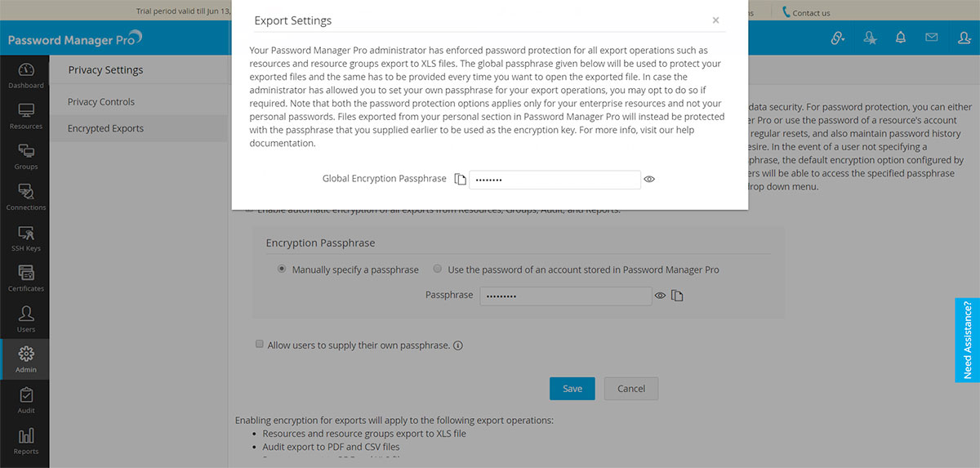The height and width of the screenshot is (468, 980).
Task: Select the Encrypted Exports tab
Action: 105,128
